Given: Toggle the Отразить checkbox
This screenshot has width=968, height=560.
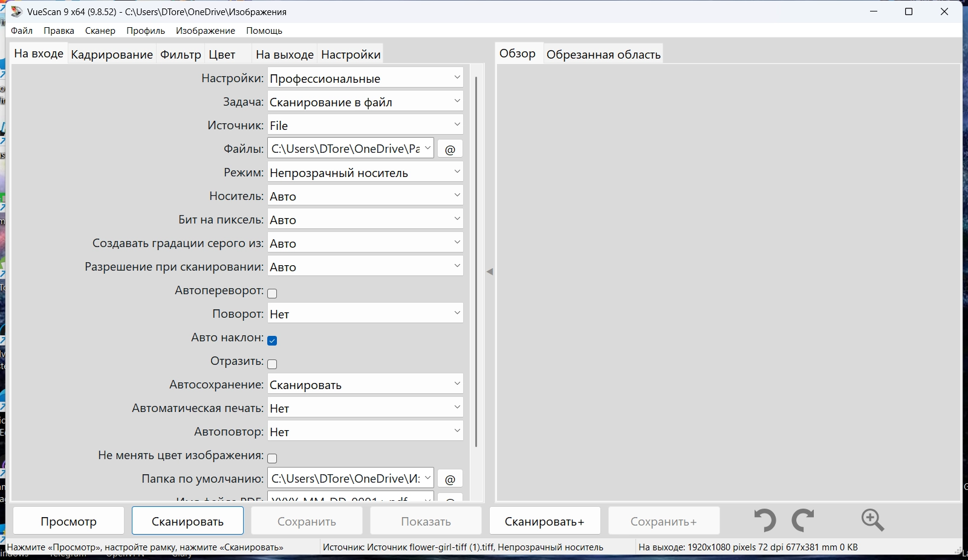Looking at the screenshot, I should pyautogui.click(x=272, y=364).
